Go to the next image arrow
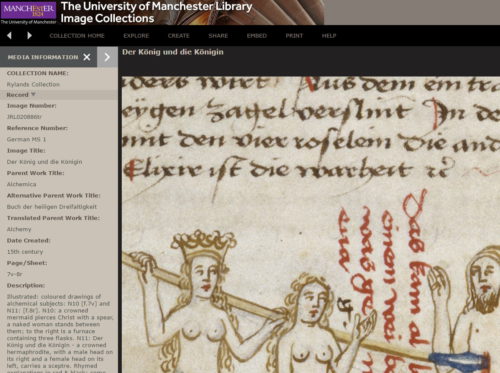500x373 pixels. [29, 35]
